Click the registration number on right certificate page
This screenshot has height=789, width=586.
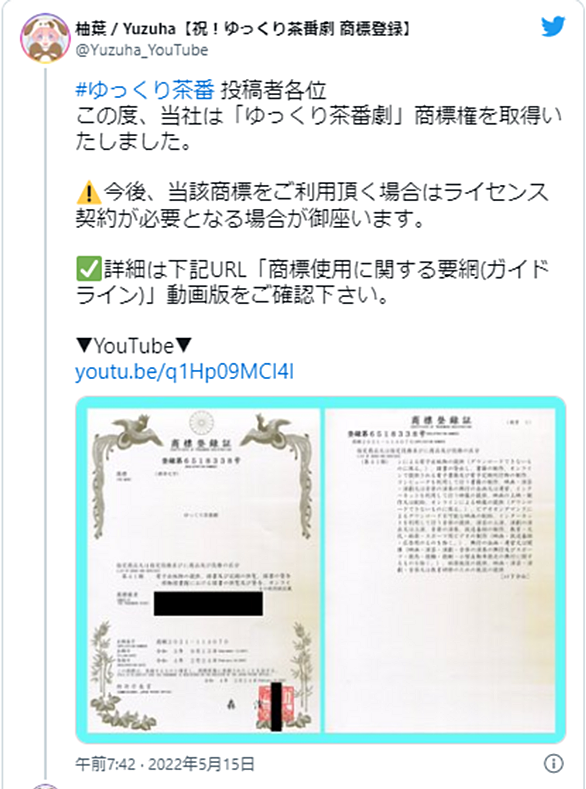pyautogui.click(x=386, y=433)
